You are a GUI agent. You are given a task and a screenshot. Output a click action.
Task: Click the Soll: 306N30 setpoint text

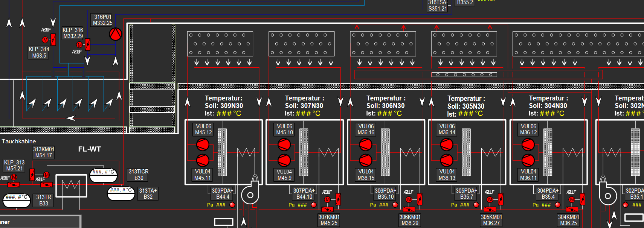click(385, 106)
